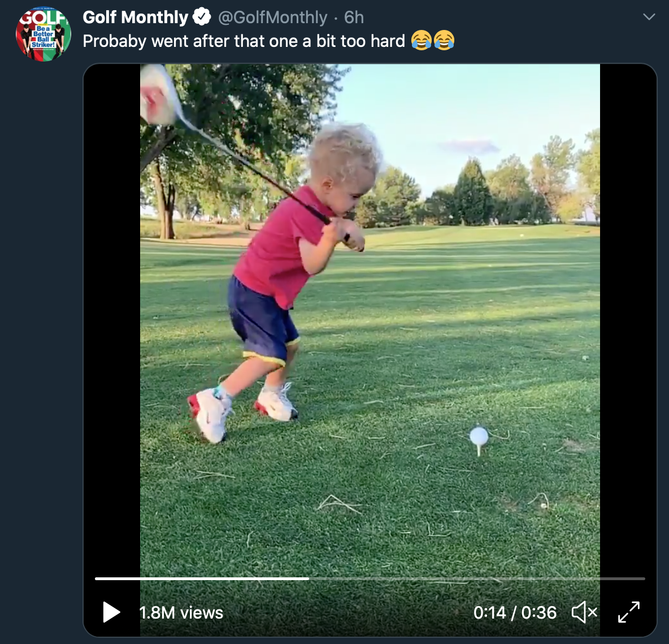Click the Golf Monthly account name
Image resolution: width=669 pixels, height=644 pixels.
click(135, 18)
